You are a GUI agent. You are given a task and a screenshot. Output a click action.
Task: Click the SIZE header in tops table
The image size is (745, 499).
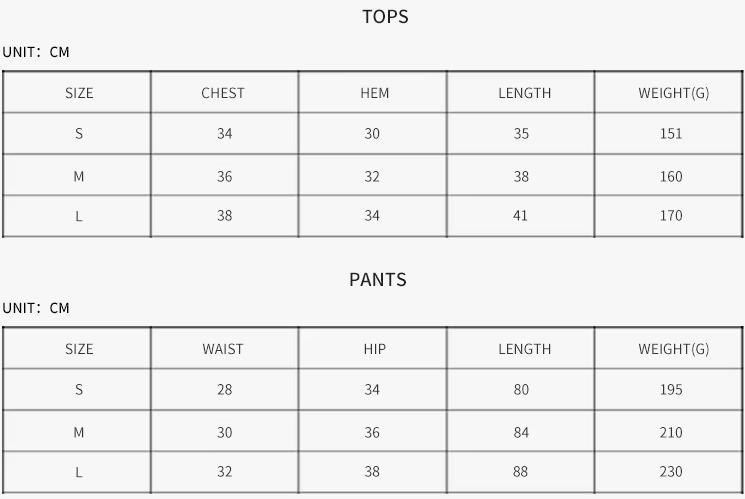79,93
